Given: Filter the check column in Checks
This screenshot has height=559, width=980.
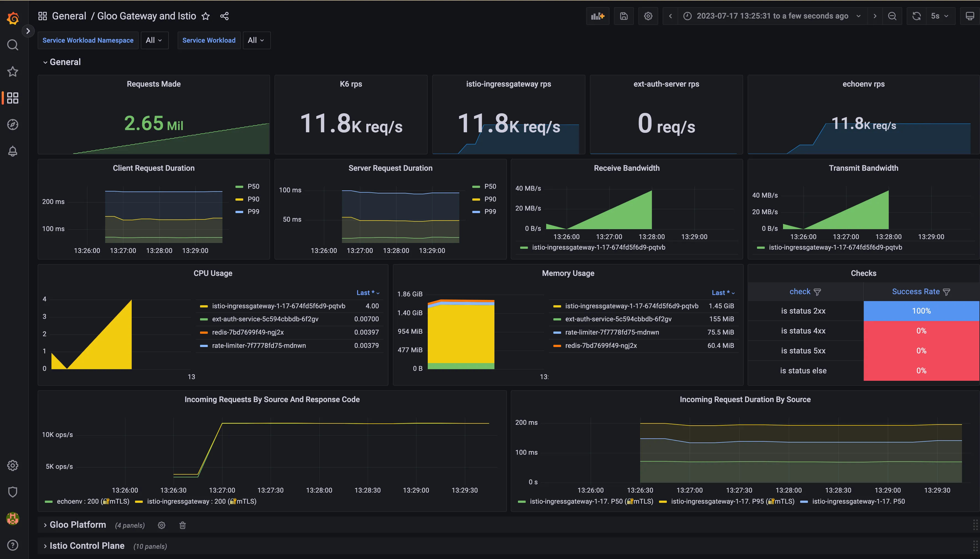Looking at the screenshot, I should 817,292.
